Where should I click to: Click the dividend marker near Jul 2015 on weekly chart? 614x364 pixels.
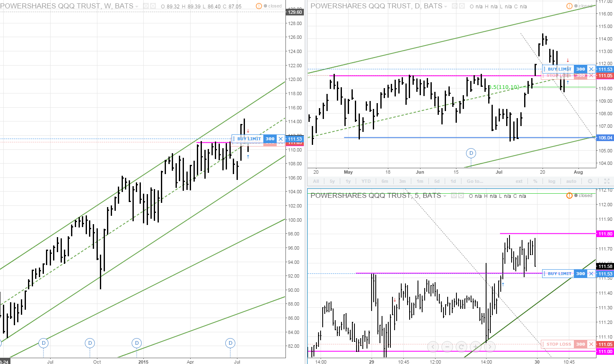(x=230, y=343)
